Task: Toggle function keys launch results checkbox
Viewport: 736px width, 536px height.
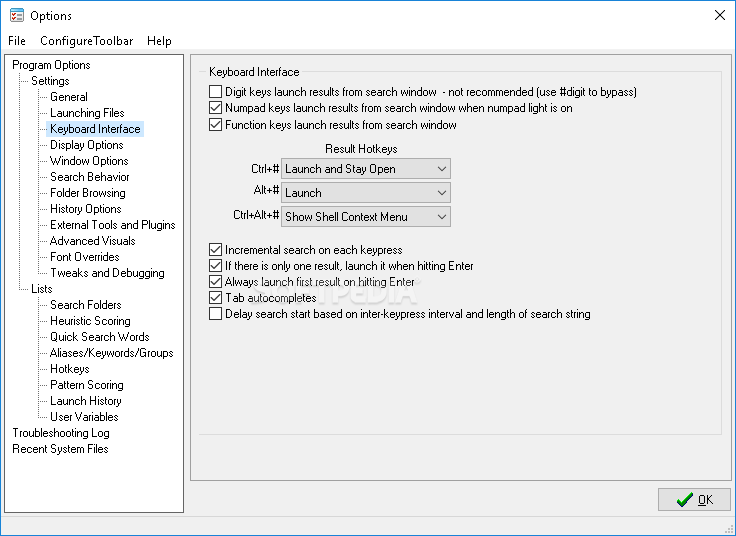Action: [215, 125]
